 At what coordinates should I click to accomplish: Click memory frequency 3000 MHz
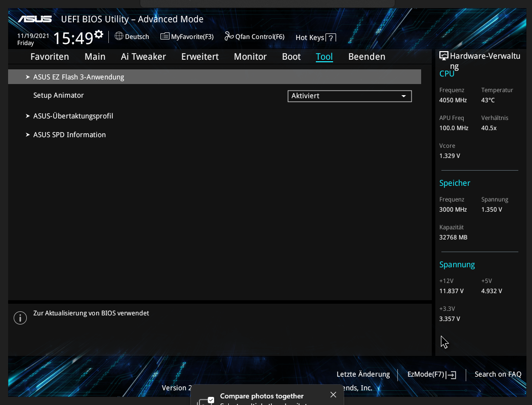pos(453,209)
